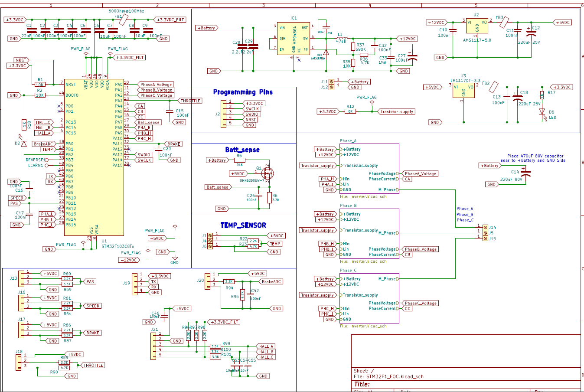Click the R12 0R resistor
584x392 pixels.
click(350, 111)
